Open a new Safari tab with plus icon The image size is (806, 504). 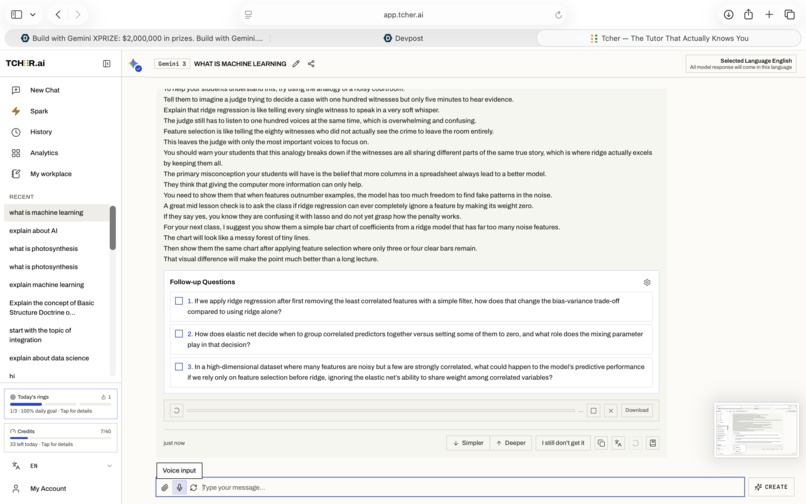coord(769,14)
